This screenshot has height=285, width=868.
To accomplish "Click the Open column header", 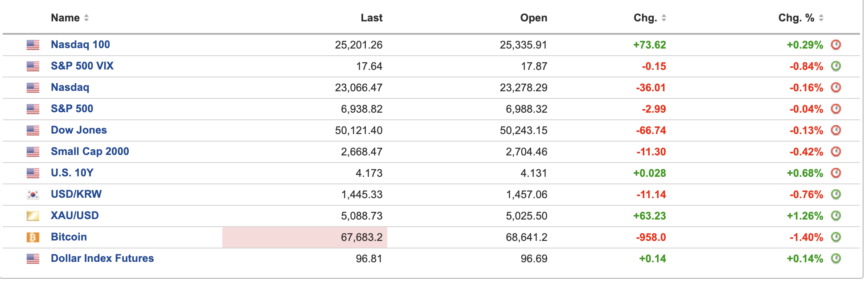I will click(533, 18).
